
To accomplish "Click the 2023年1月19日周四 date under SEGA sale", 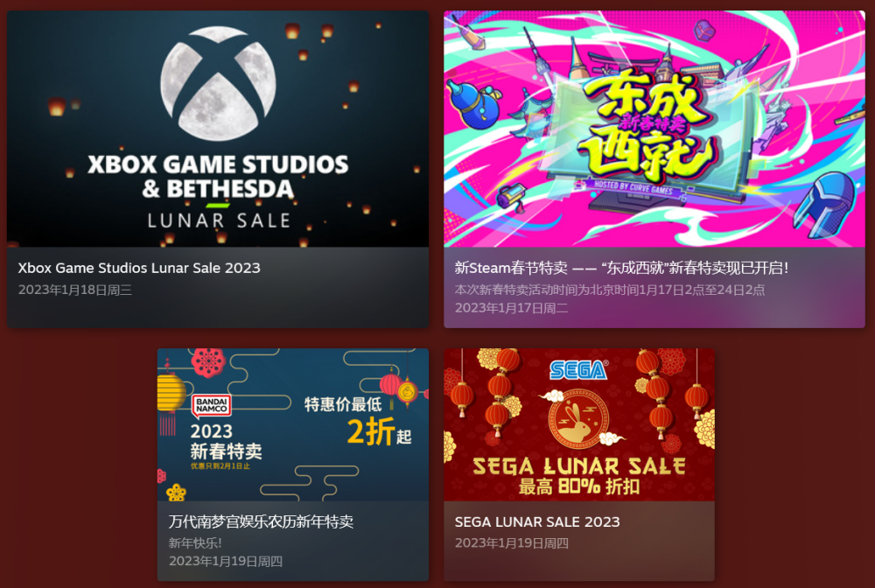I will [511, 542].
